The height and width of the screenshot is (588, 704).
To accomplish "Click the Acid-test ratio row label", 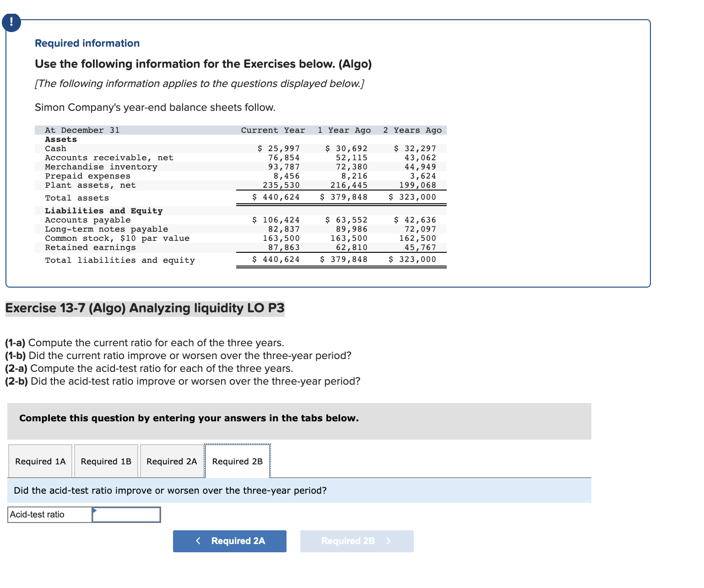I will (50, 515).
